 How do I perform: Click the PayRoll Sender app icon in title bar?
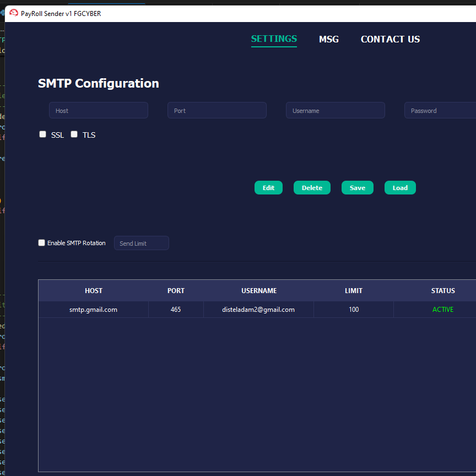[x=14, y=13]
